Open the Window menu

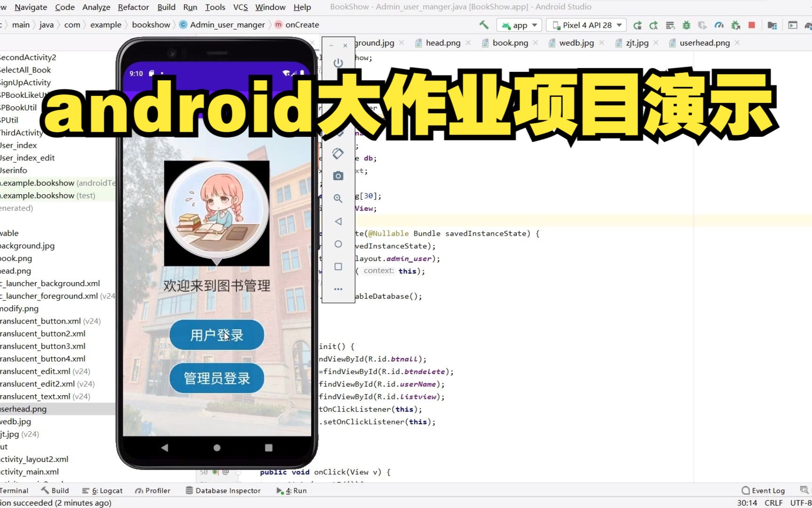coord(270,7)
